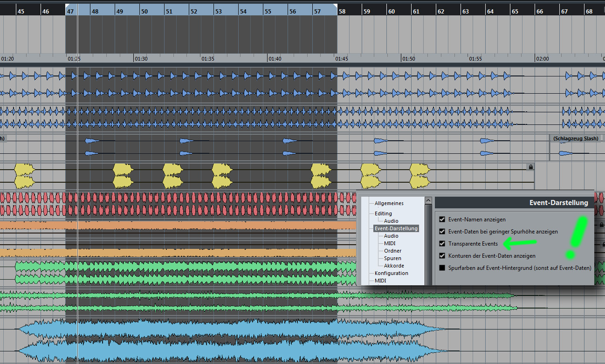Image resolution: width=605 pixels, height=364 pixels.
Task: Click bar 68 in the ruler
Action: pos(589,11)
